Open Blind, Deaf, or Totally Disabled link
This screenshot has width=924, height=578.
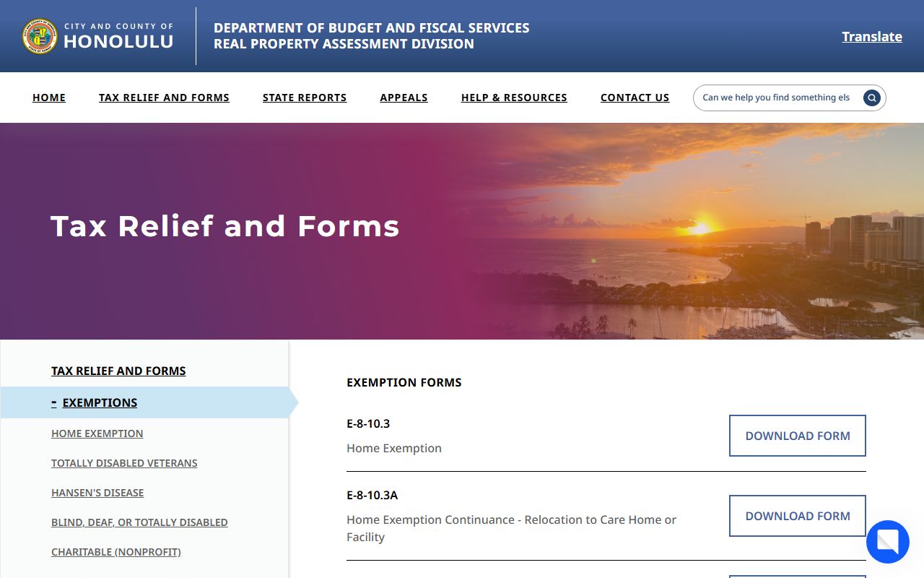tap(139, 522)
